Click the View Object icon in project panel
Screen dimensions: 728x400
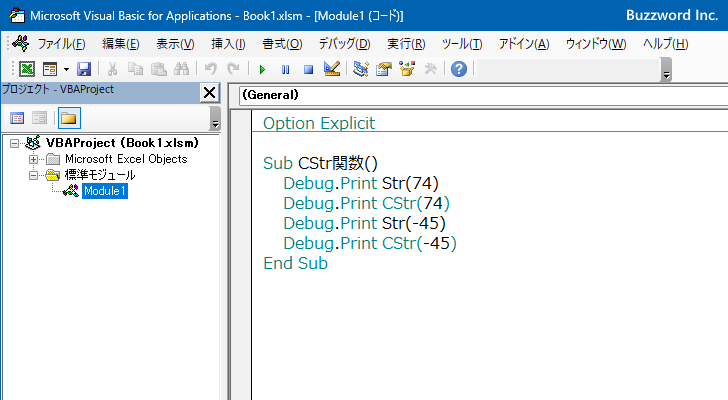tap(39, 118)
